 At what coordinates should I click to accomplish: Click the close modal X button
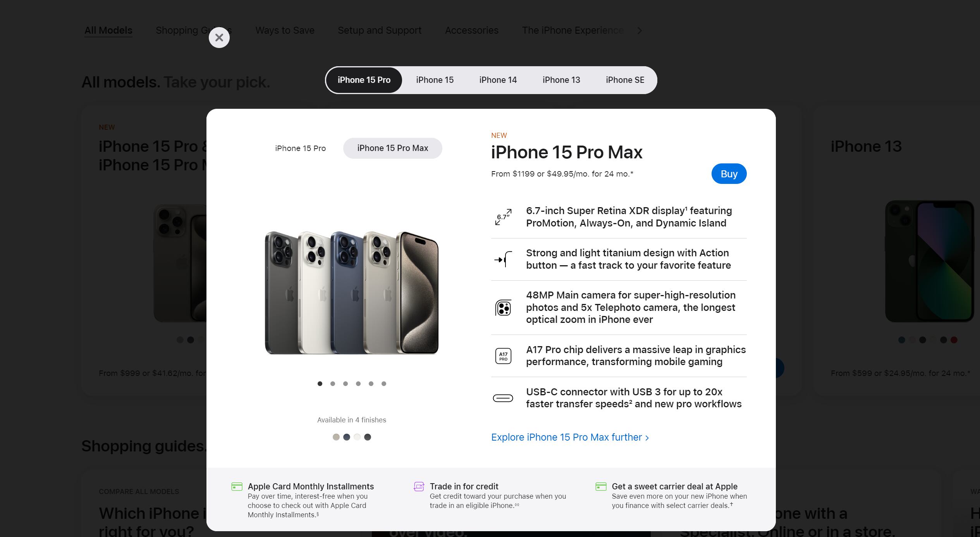pyautogui.click(x=220, y=37)
